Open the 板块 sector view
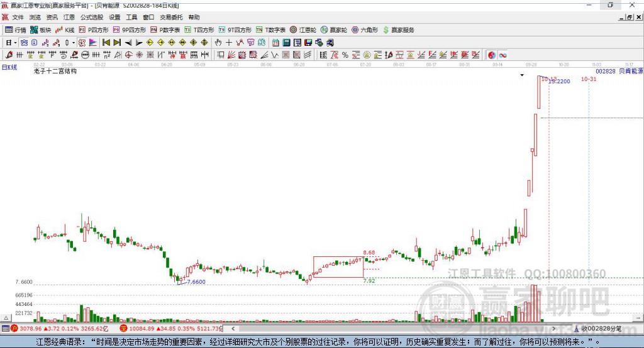Viewport: 644px width, 348px height. click(x=40, y=30)
